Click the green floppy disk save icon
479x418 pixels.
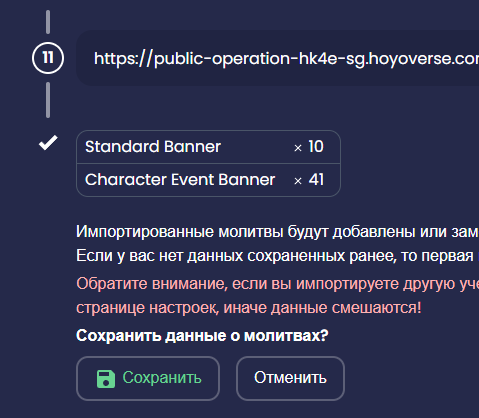106,379
